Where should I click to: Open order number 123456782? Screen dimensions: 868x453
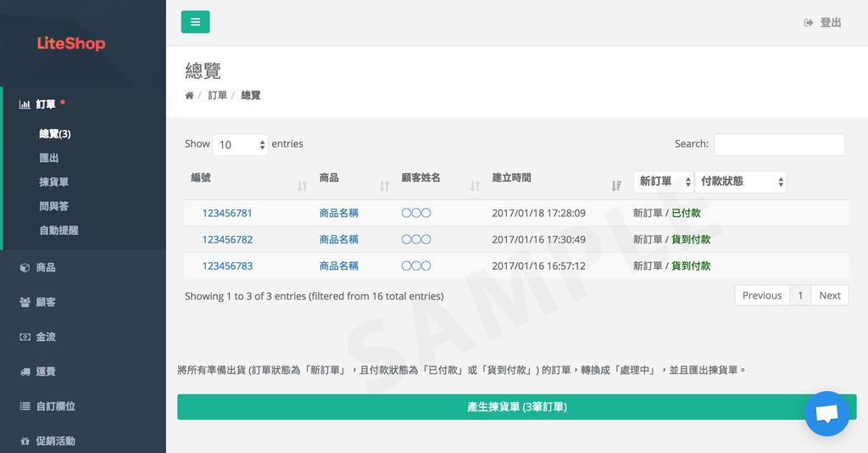(227, 239)
